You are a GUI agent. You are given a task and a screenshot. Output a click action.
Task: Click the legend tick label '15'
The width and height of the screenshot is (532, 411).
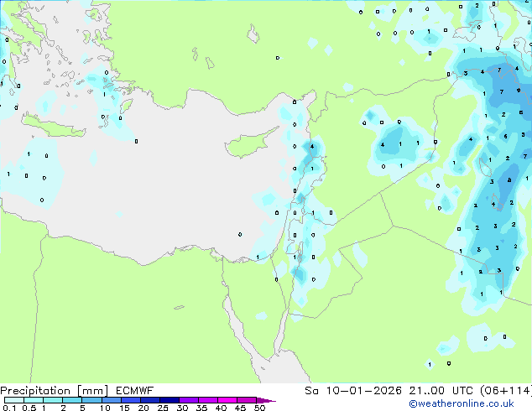coord(124,408)
